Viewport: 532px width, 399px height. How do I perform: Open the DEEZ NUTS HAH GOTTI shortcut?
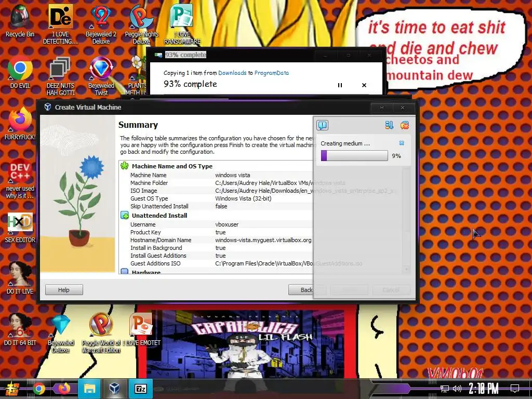(60, 76)
